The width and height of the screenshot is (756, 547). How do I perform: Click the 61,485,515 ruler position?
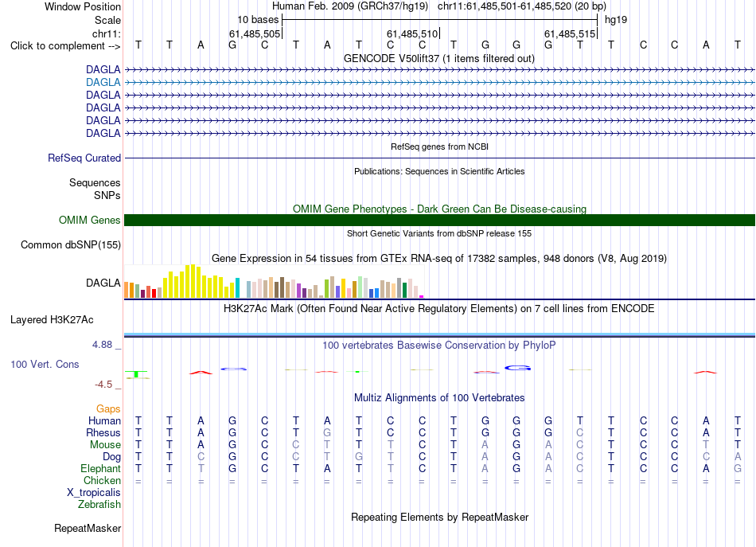570,33
